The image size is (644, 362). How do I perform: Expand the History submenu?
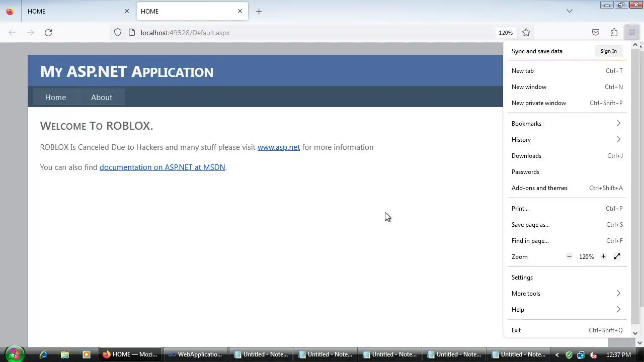(567, 140)
